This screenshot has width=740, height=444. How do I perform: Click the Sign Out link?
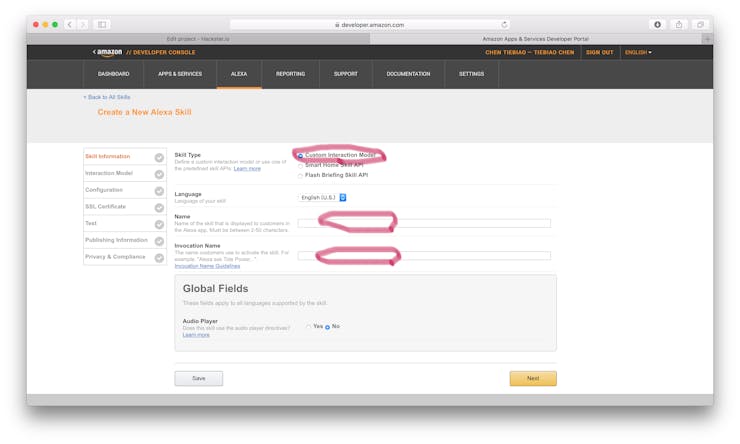tap(599, 52)
